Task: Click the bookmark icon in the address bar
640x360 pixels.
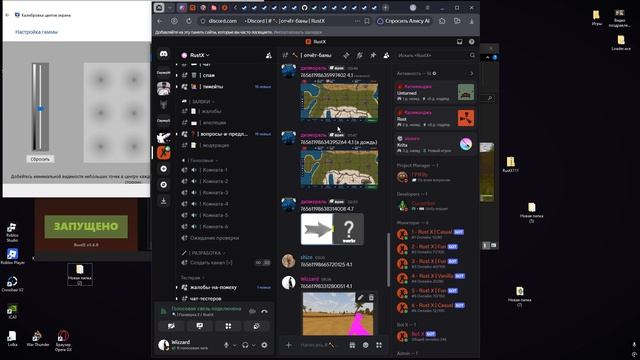Action: [x=367, y=21]
